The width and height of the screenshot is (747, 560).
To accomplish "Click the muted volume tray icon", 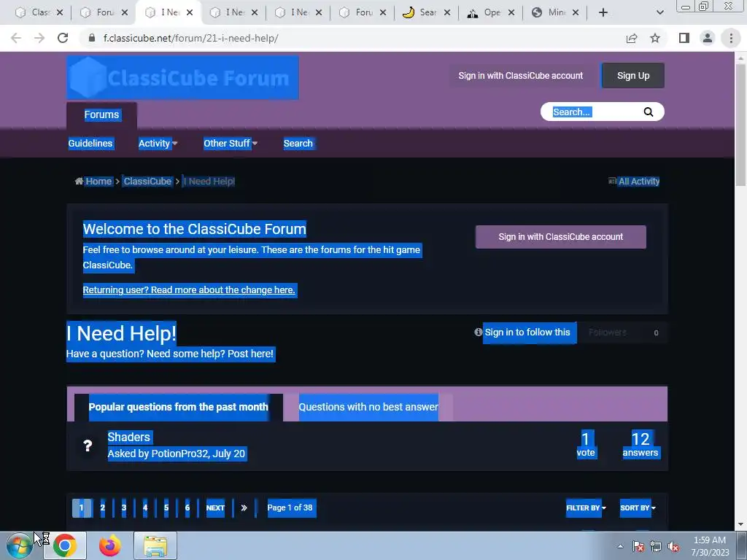I will pos(673,546).
